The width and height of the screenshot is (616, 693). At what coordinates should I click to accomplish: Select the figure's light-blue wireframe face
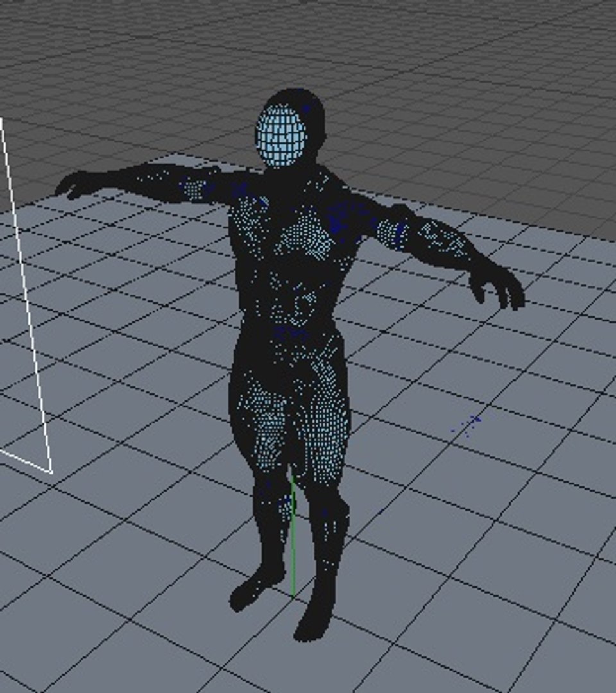pyautogui.click(x=281, y=135)
